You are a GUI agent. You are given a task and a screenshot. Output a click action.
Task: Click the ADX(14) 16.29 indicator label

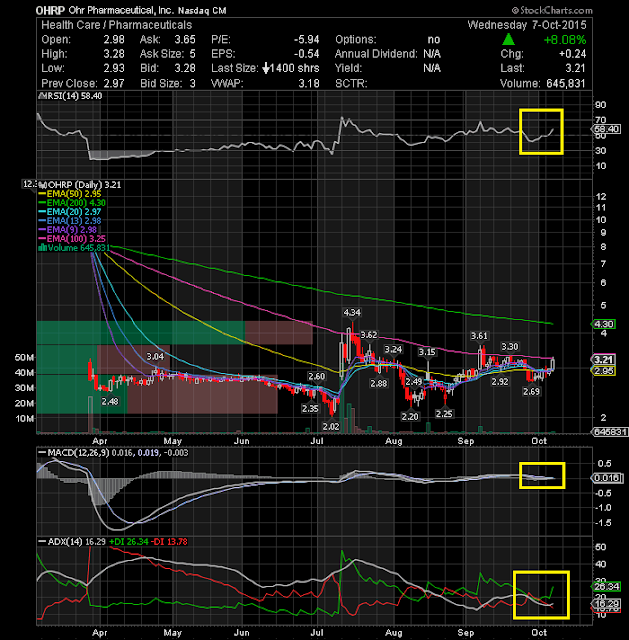pyautogui.click(x=72, y=542)
